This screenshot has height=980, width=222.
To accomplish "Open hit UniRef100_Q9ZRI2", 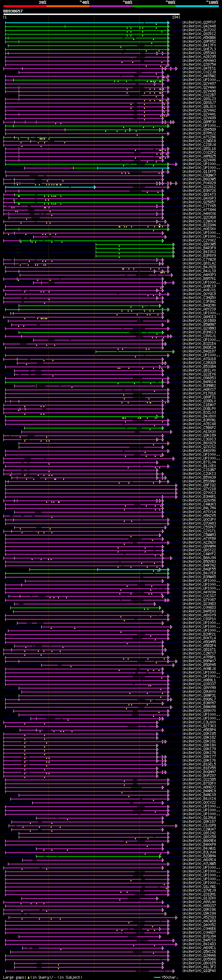I will click(199, 34).
